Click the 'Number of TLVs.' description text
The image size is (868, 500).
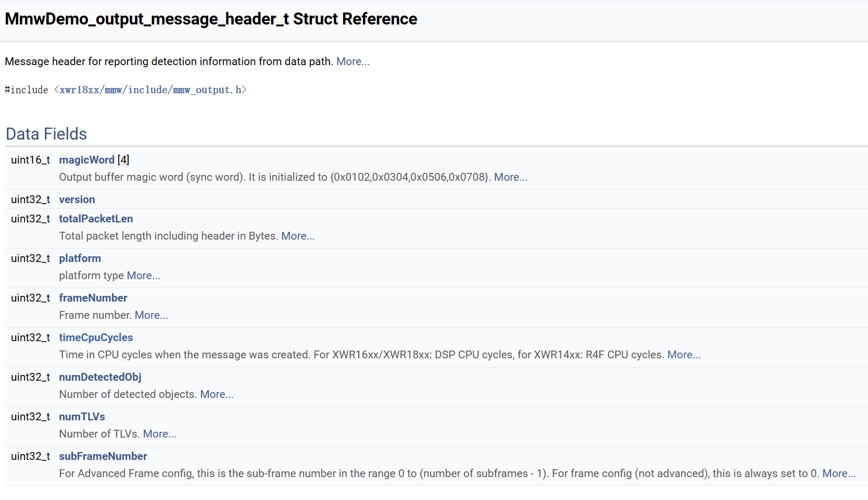pos(99,434)
